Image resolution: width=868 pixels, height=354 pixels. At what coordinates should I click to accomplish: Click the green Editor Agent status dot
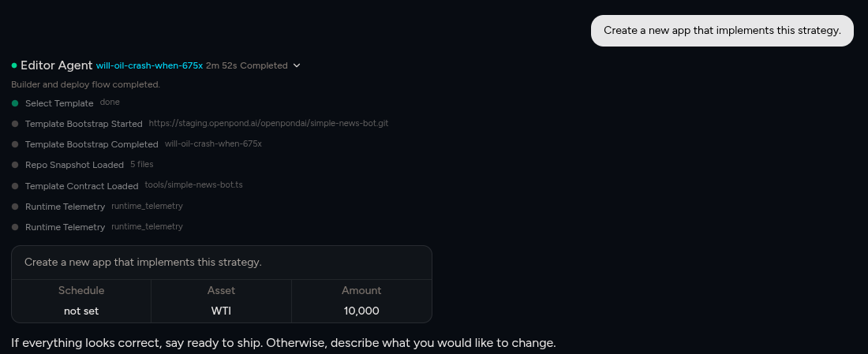(14, 65)
